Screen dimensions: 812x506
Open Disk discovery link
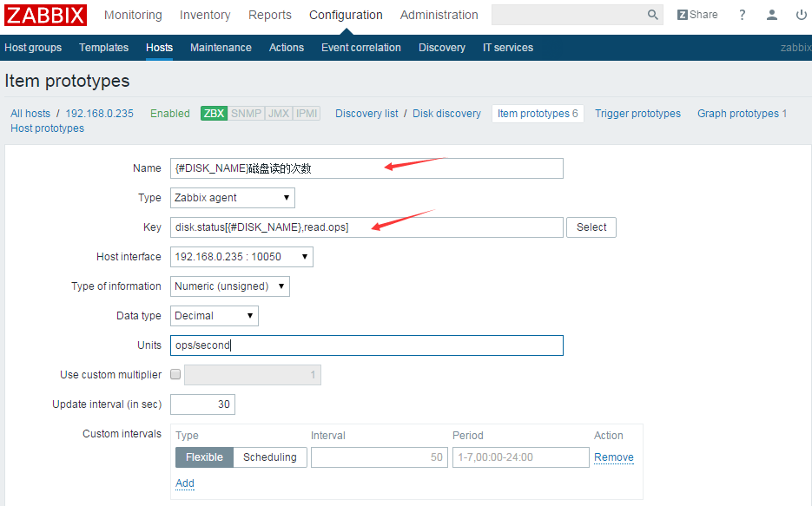pyautogui.click(x=446, y=114)
